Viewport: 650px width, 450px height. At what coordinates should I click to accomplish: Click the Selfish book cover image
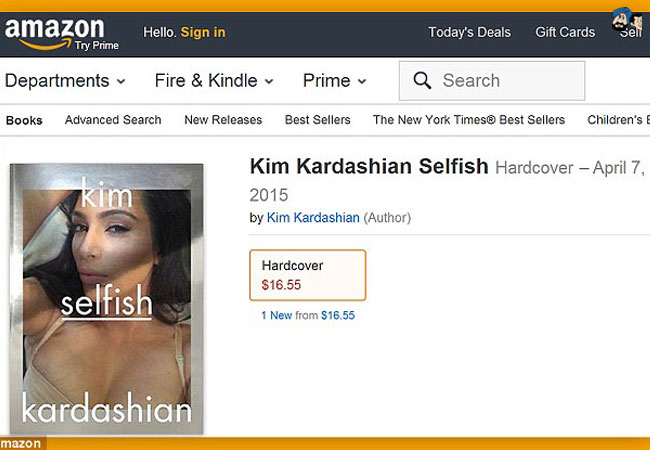(x=106, y=300)
